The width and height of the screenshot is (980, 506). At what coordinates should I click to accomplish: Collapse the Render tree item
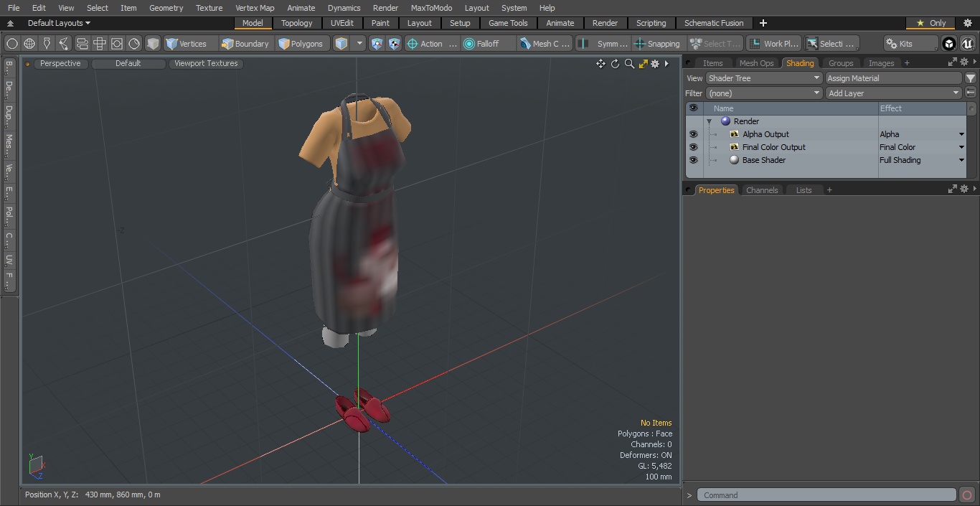pos(710,122)
